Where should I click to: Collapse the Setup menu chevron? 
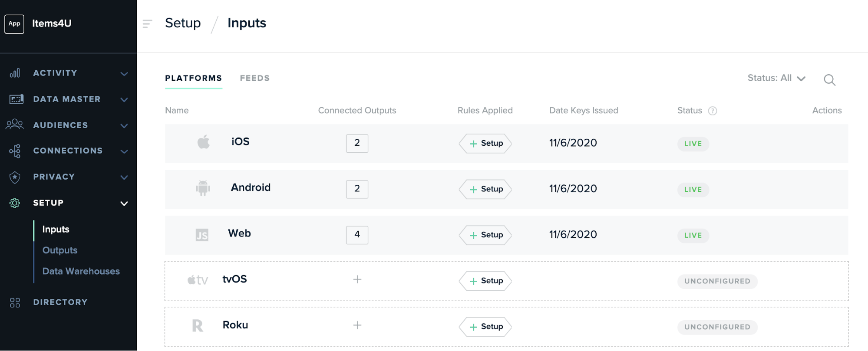(x=124, y=203)
